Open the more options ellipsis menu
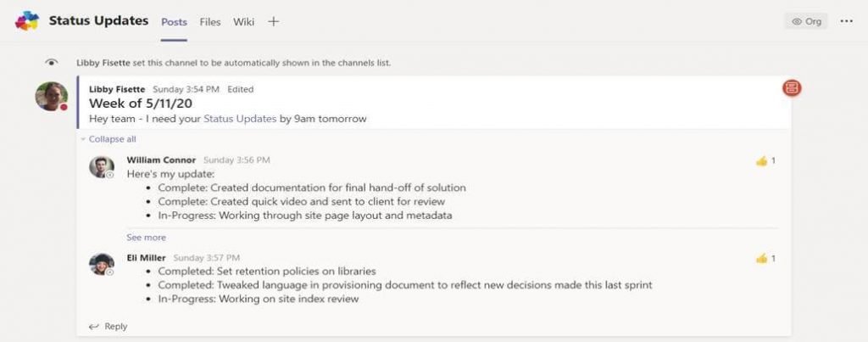This screenshot has width=868, height=342. [x=847, y=21]
